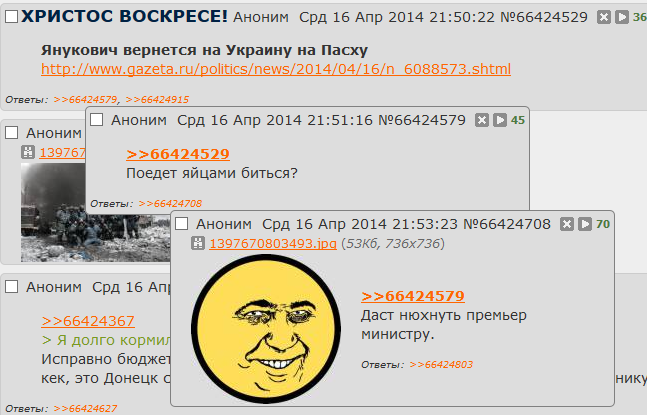
Task: Click hide (X) icon on post №66424529
Action: (604, 17)
